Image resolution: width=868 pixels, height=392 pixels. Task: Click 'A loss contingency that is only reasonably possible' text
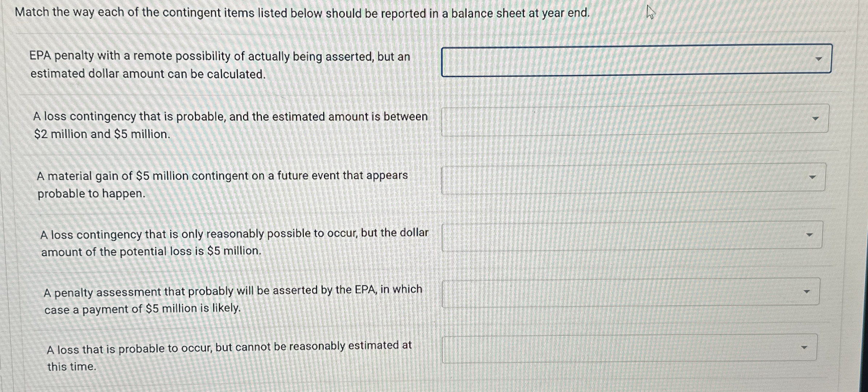tap(234, 234)
